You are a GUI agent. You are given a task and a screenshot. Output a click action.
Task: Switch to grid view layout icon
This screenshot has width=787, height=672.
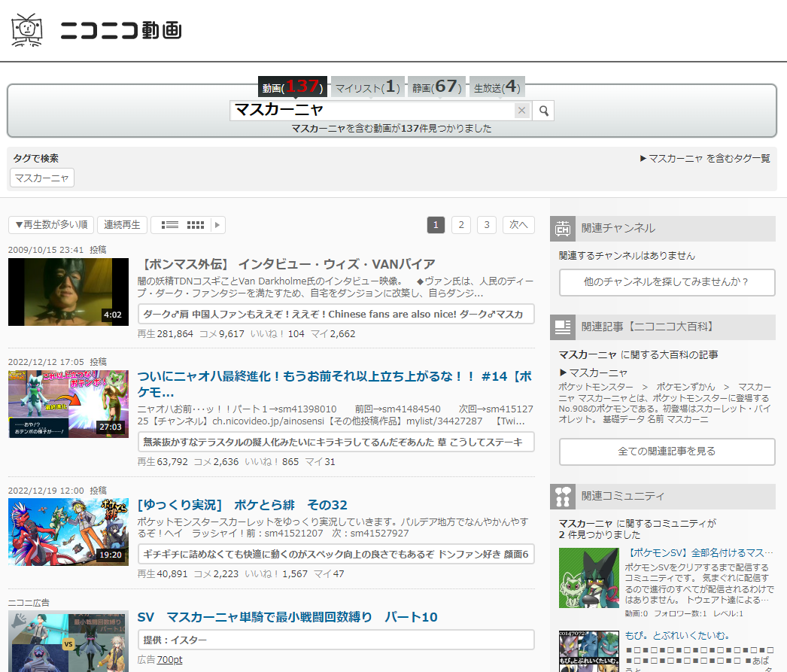click(195, 225)
